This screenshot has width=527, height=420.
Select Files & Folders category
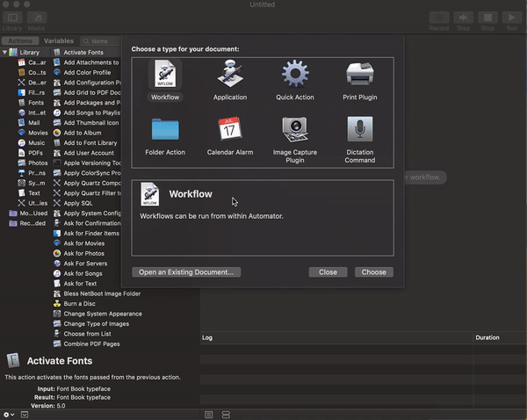[x=32, y=92]
